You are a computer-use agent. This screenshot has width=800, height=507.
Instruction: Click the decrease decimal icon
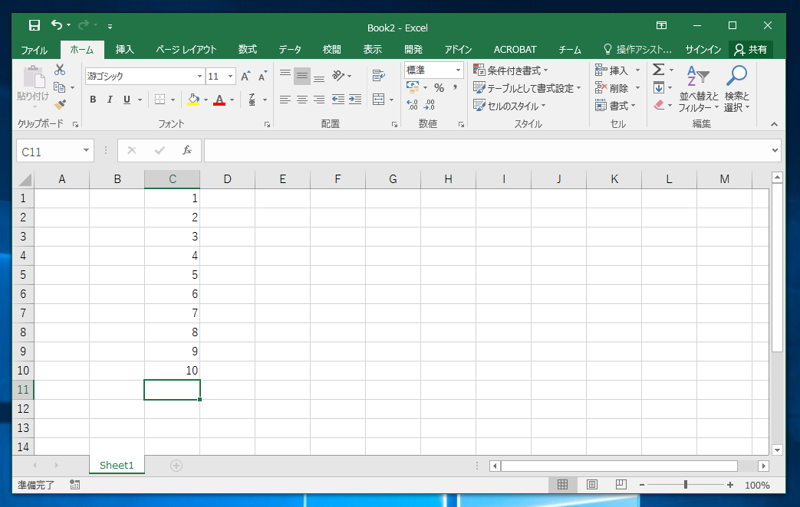430,105
